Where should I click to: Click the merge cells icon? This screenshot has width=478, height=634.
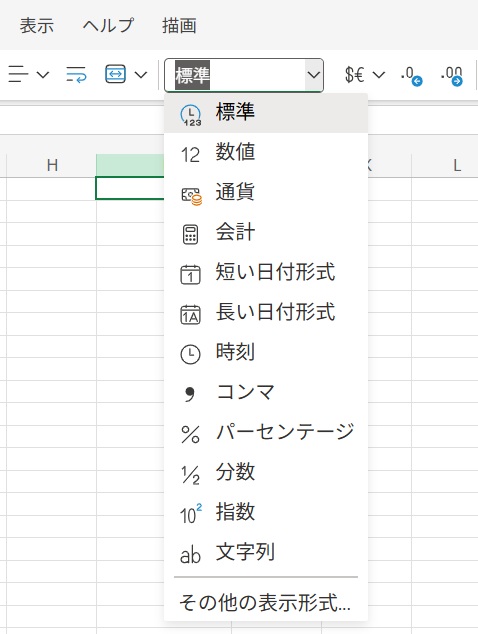pos(115,75)
